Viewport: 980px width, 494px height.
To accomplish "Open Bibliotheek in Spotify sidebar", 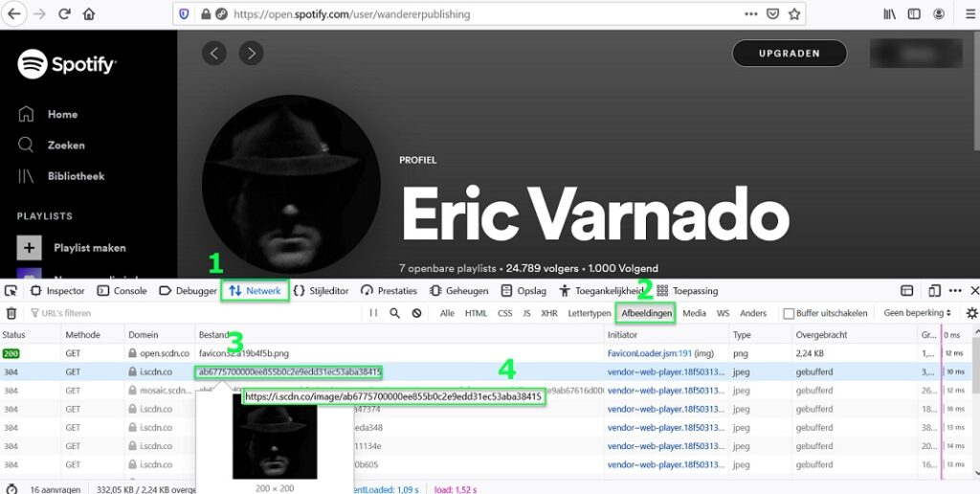I will point(61,176).
